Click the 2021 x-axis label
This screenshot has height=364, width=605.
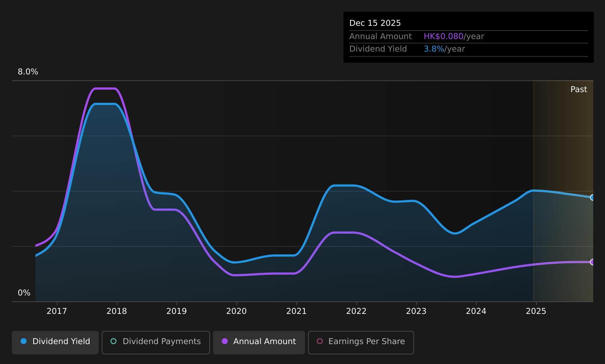pos(297,311)
